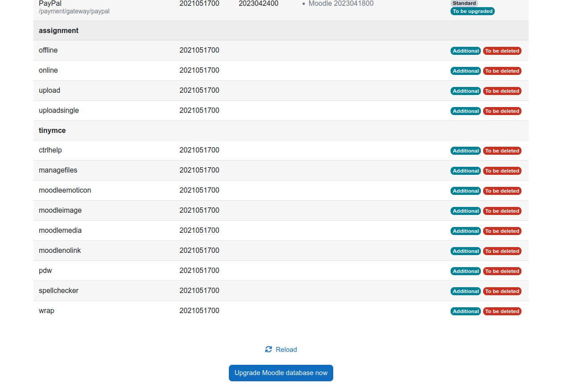571x392 pixels.
Task: Click PayPal's 2023042400 new version value
Action: 259,4
